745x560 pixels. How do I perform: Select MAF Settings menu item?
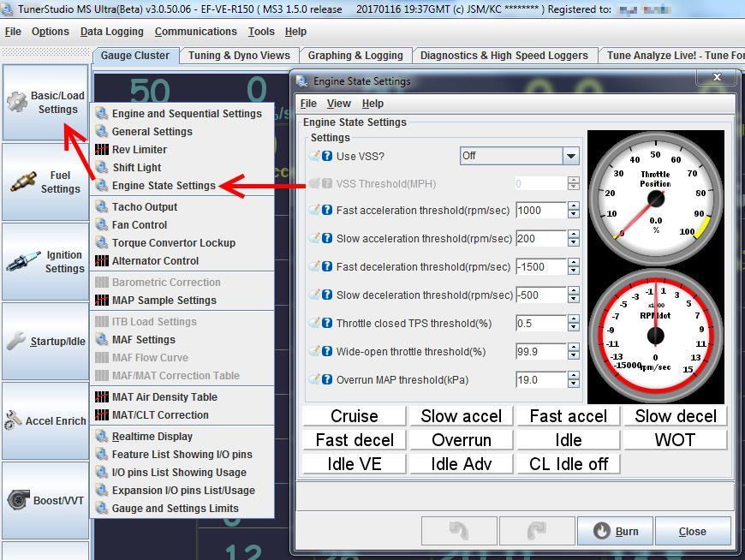(182, 340)
